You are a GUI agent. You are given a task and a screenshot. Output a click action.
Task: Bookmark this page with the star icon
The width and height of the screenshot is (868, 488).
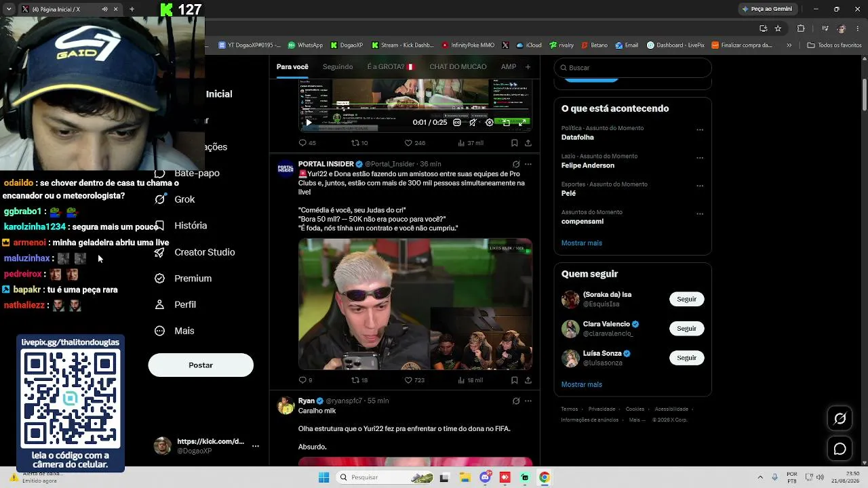778,28
